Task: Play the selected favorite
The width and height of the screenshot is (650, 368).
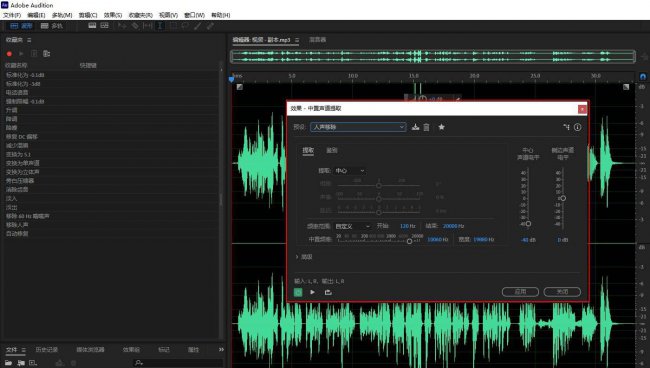Action: [x=21, y=54]
